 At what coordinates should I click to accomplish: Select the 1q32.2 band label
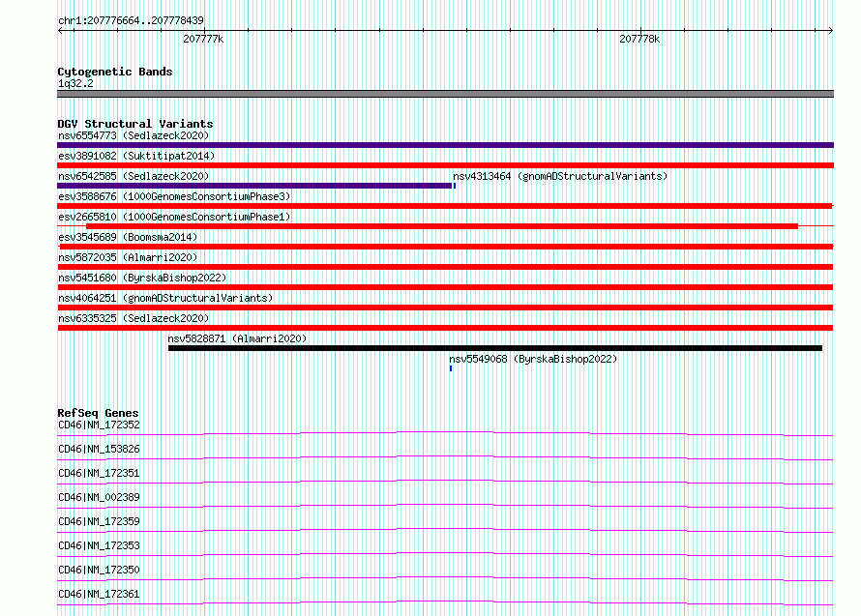pos(75,83)
